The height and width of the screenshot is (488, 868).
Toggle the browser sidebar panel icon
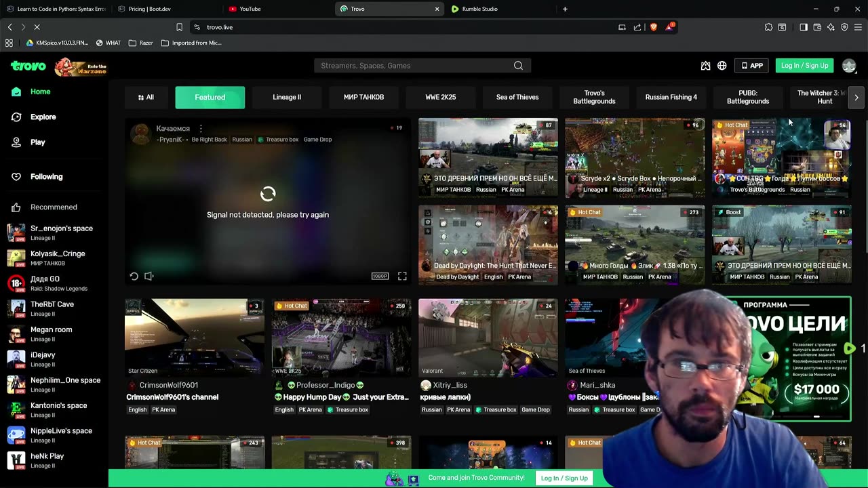click(804, 27)
